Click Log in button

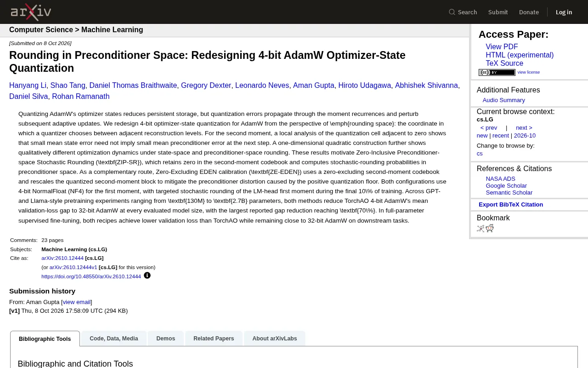click(564, 12)
